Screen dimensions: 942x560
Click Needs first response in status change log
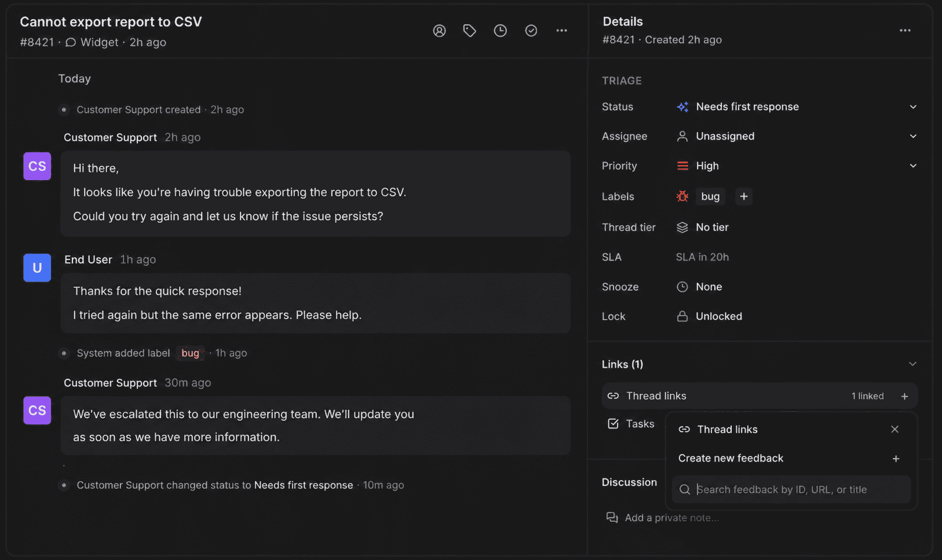[304, 485]
